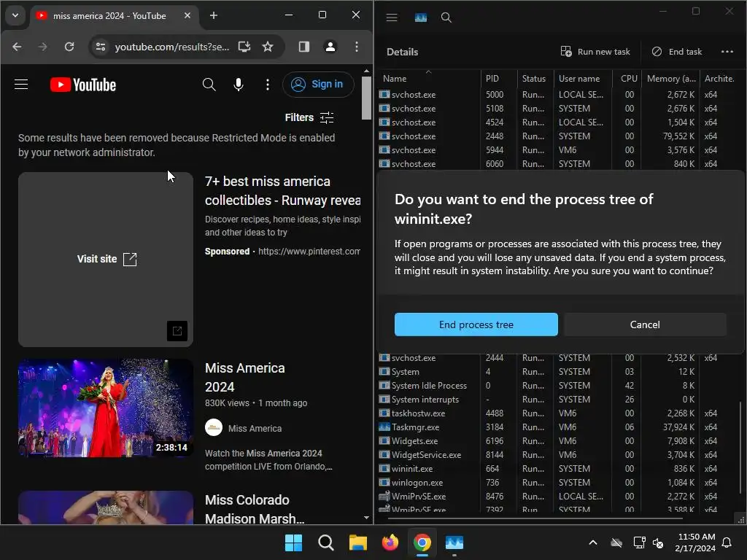Open Miss America channel name link

pyautogui.click(x=255, y=428)
